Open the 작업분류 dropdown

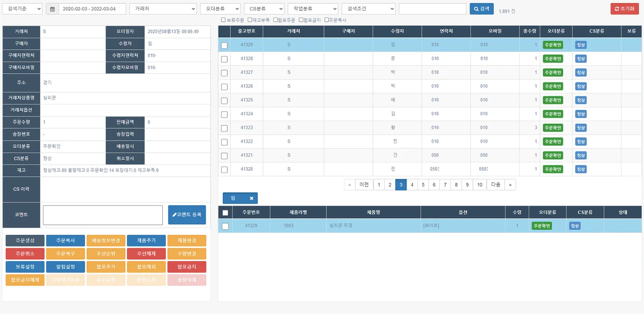(313, 9)
